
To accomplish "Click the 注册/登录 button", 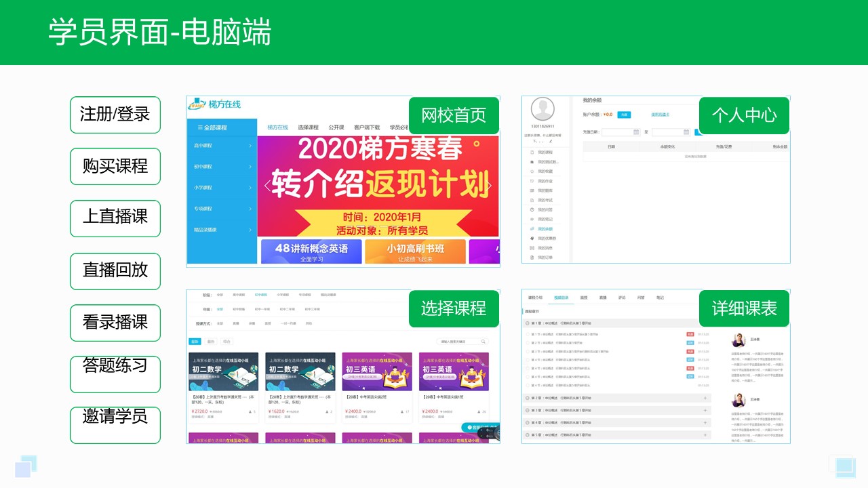I will pyautogui.click(x=115, y=115).
